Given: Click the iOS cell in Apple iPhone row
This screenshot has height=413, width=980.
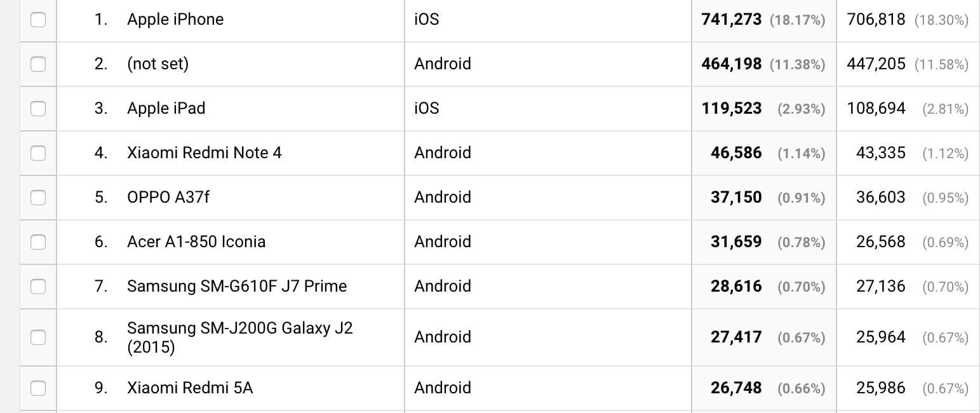Looking at the screenshot, I should click(x=426, y=20).
